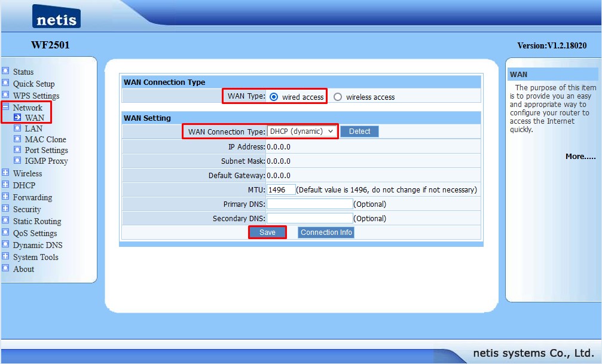The image size is (602, 364).
Task: Click the IGMP Proxy submenu icon
Action: tap(17, 160)
